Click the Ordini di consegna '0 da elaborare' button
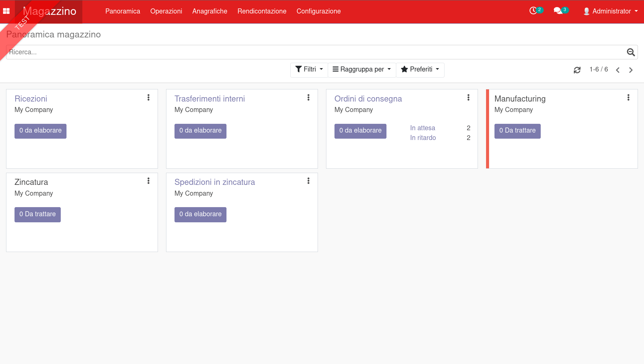 click(x=360, y=131)
